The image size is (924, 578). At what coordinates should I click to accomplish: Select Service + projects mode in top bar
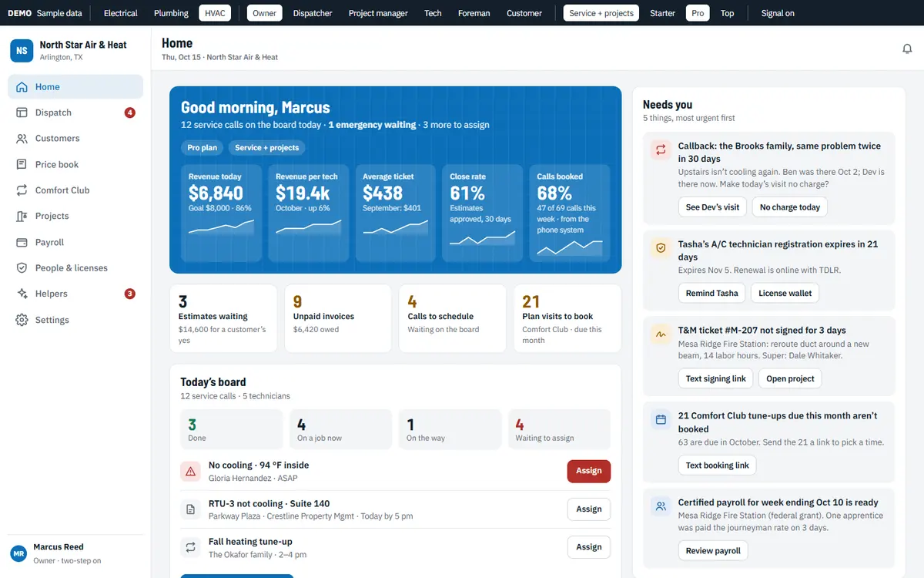601,13
